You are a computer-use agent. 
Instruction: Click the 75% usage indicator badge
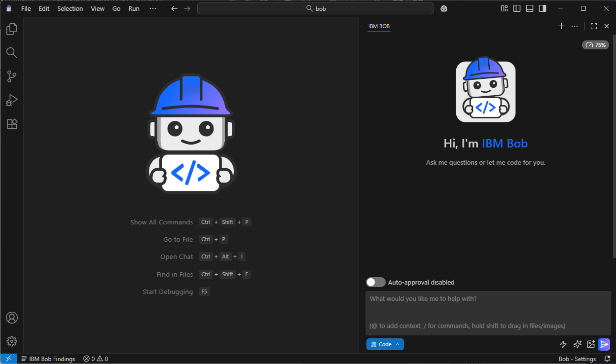(595, 44)
